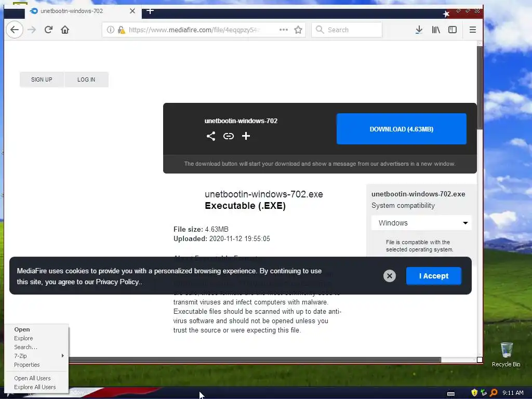Open a new tab with plus button

[150, 11]
